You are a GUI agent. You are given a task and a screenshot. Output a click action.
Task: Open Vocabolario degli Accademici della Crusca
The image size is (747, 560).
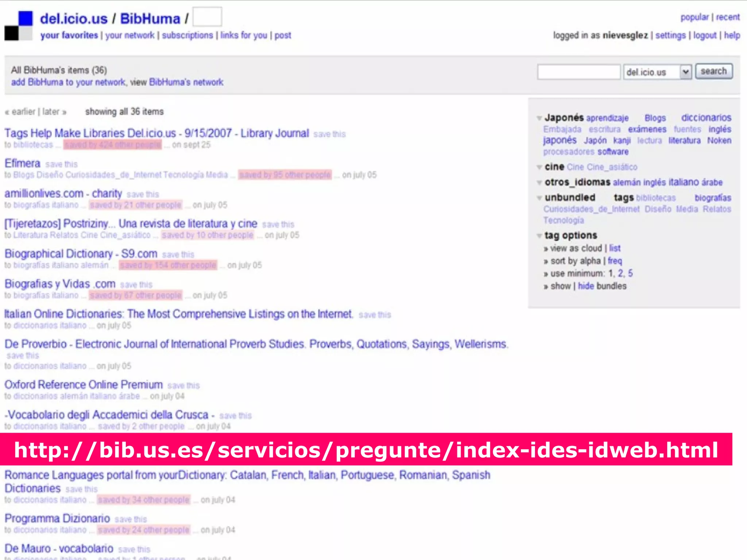(109, 415)
